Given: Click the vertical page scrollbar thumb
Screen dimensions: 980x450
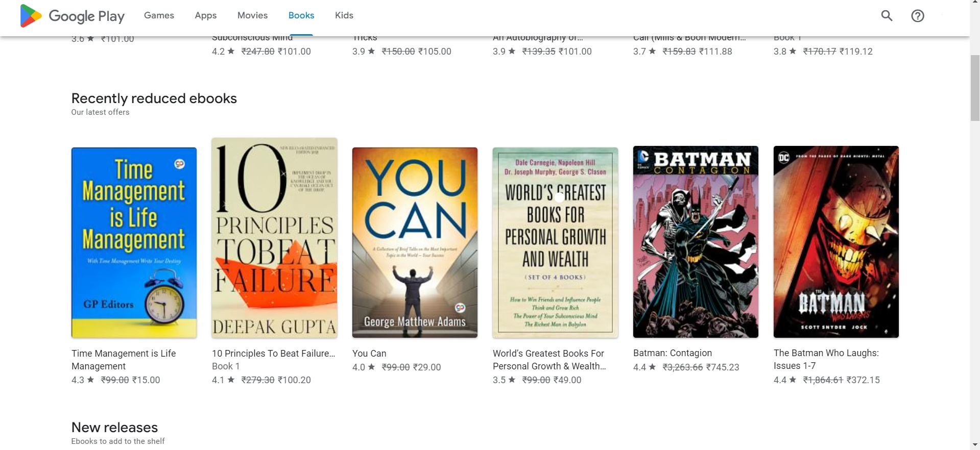Looking at the screenshot, I should click(x=975, y=88).
